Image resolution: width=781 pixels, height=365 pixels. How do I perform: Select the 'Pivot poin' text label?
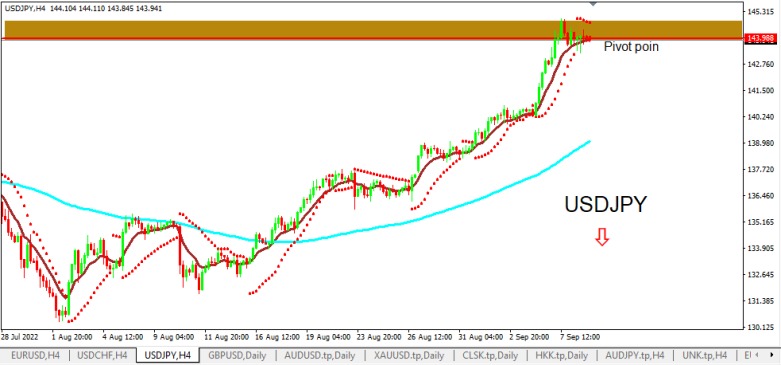click(631, 47)
